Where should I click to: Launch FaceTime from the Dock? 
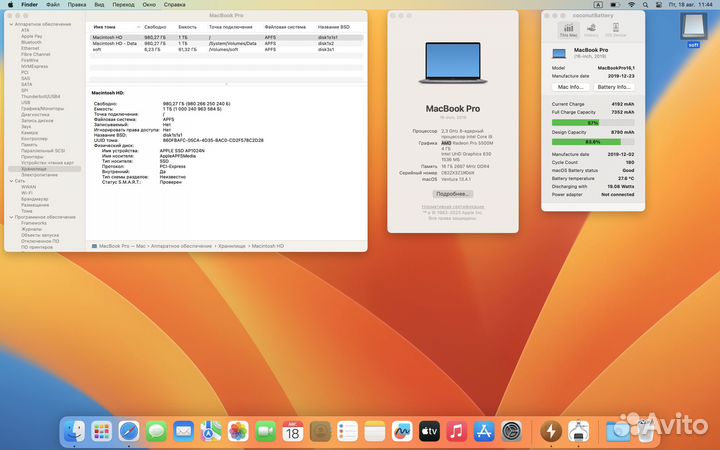click(x=265, y=432)
